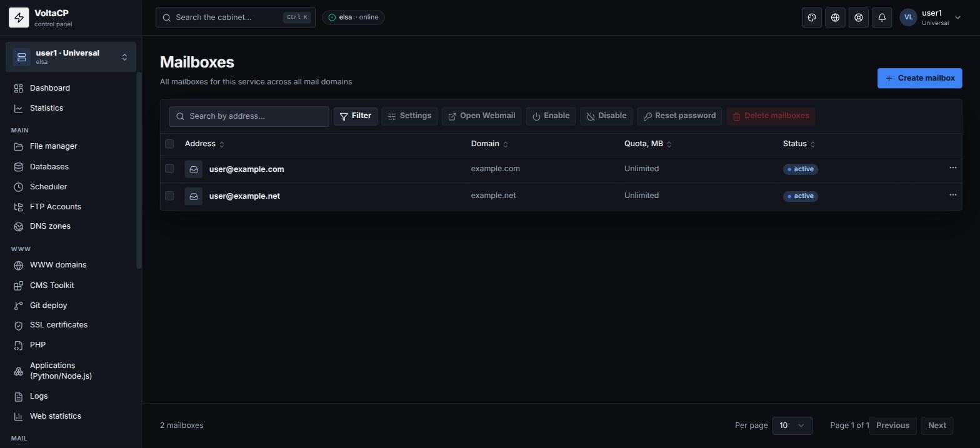This screenshot has width=980, height=448.
Task: Open the Filter button
Action: pyautogui.click(x=355, y=116)
